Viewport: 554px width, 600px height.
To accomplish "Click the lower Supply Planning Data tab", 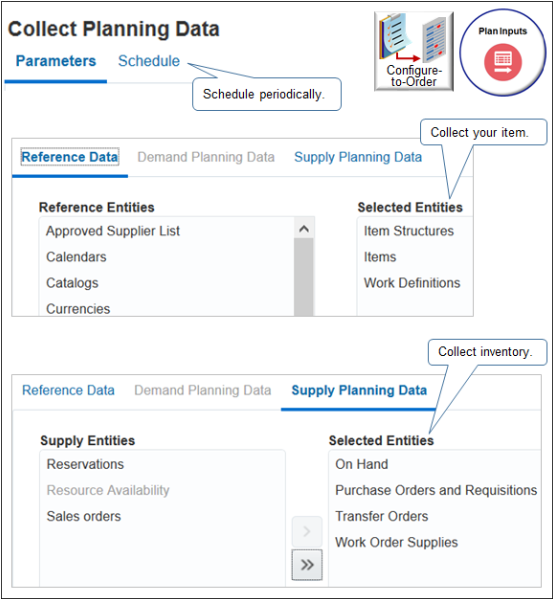I will click(359, 390).
